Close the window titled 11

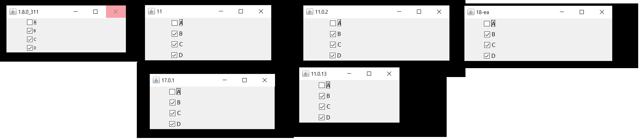261,11
